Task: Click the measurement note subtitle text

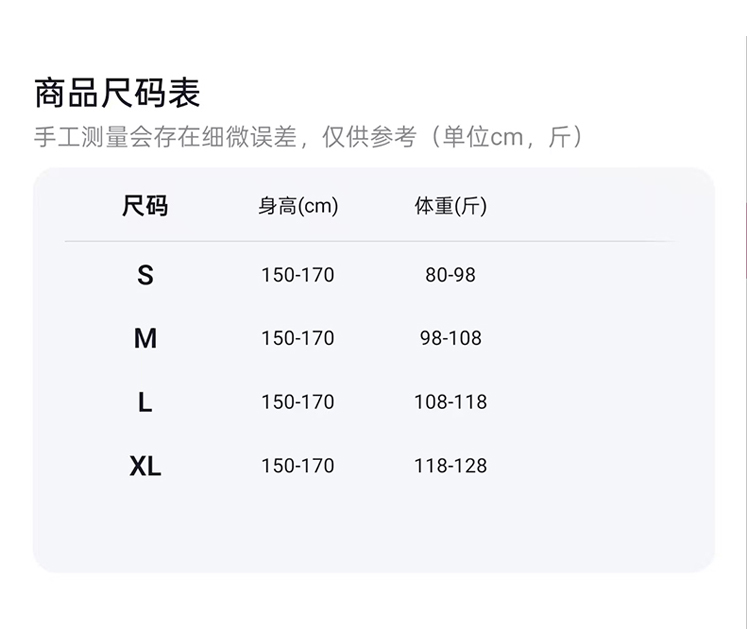Action: [x=309, y=137]
